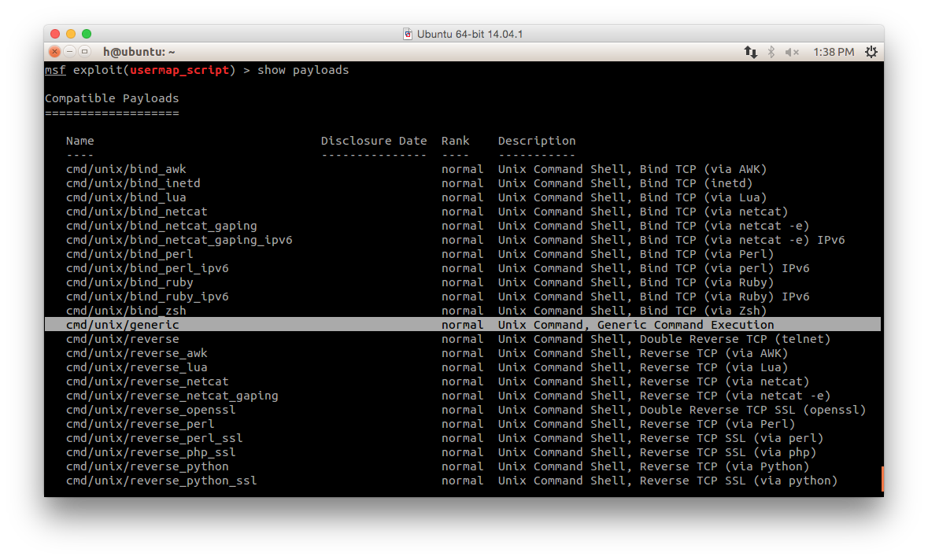Click the 'Bind TCP (via Perl)' description
This screenshot has height=560, width=928.
(707, 254)
